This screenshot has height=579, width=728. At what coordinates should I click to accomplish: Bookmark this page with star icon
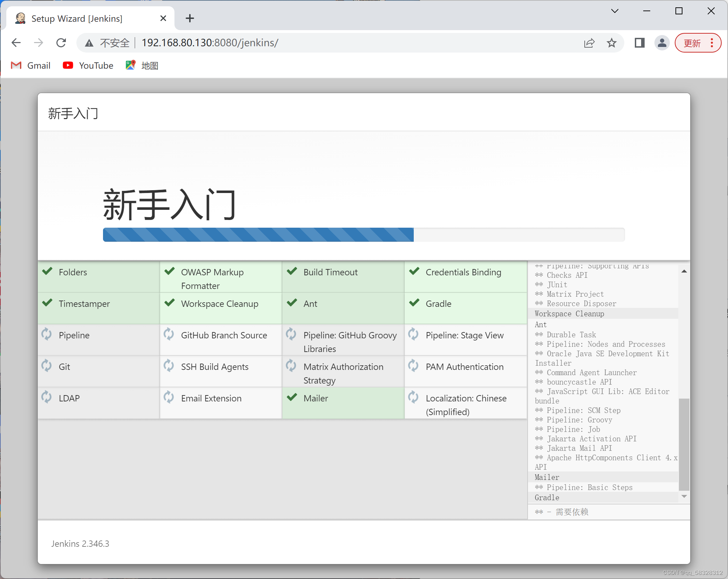click(x=612, y=43)
